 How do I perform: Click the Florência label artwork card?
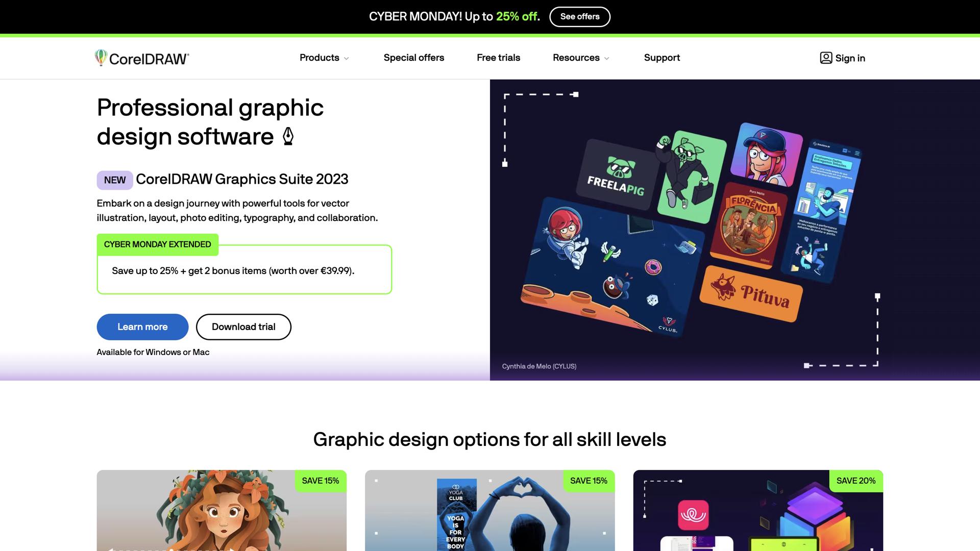750,224
